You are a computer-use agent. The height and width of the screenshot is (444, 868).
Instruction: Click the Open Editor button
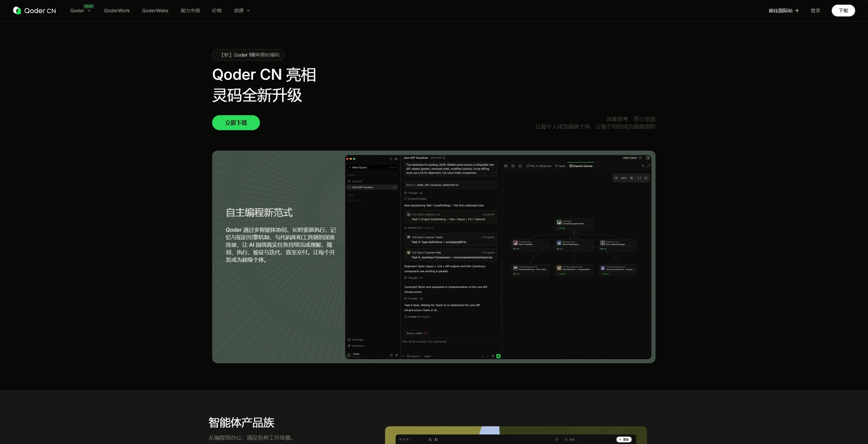click(632, 158)
